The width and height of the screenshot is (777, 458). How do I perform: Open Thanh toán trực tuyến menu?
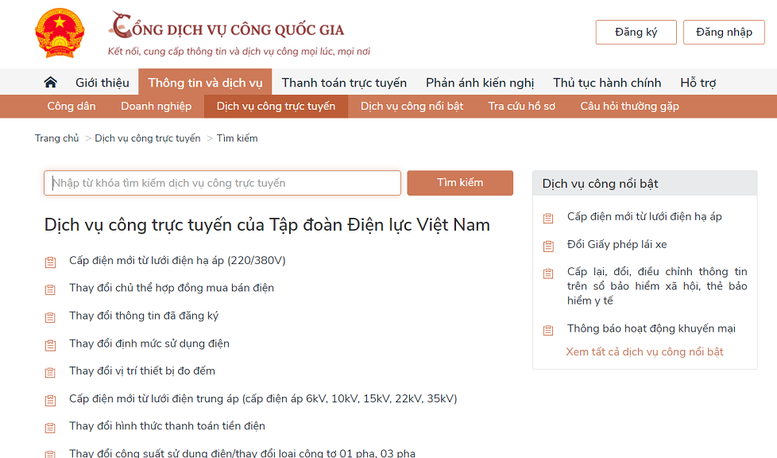pos(344,82)
